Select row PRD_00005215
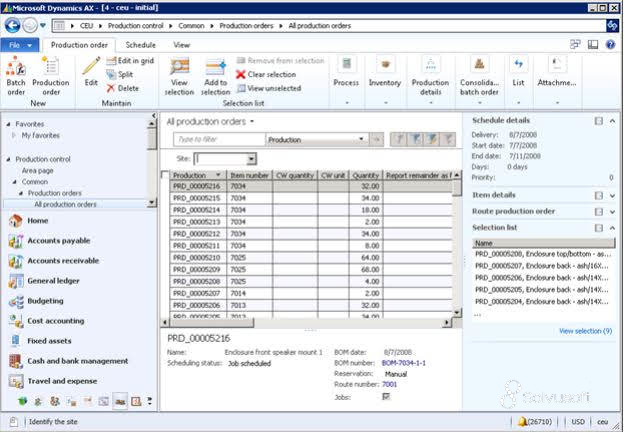 (x=310, y=198)
